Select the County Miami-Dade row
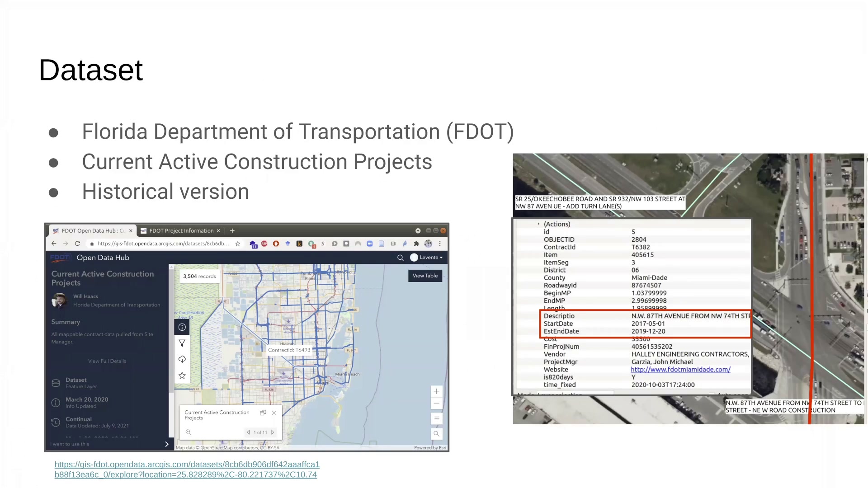This screenshot has width=868, height=488. [633, 278]
